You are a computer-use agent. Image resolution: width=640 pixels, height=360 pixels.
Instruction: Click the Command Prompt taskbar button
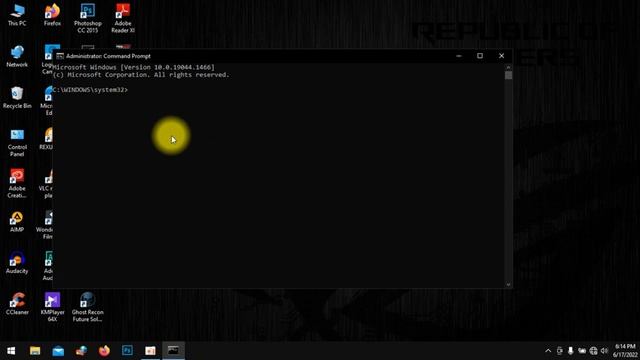[173, 351]
